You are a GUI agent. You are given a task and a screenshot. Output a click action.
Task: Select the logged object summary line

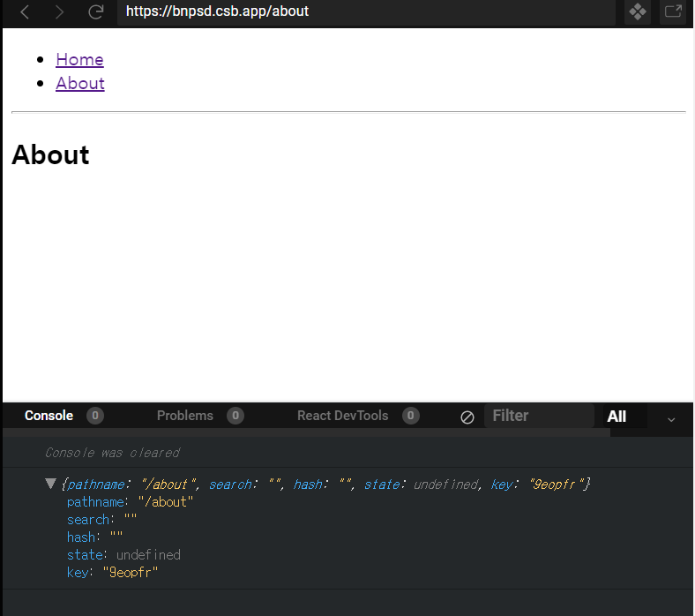(325, 485)
